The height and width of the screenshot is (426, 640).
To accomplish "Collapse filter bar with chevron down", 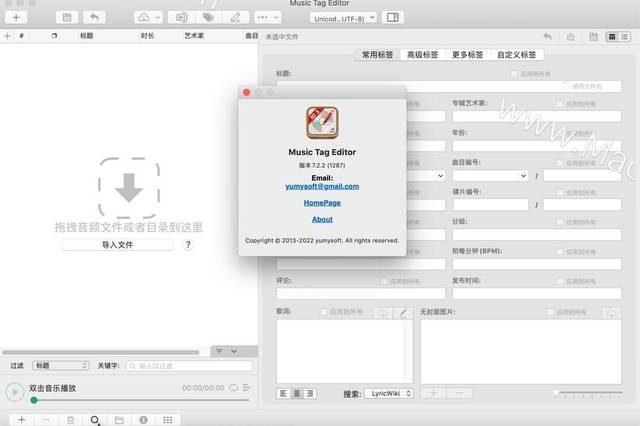I will 234,351.
